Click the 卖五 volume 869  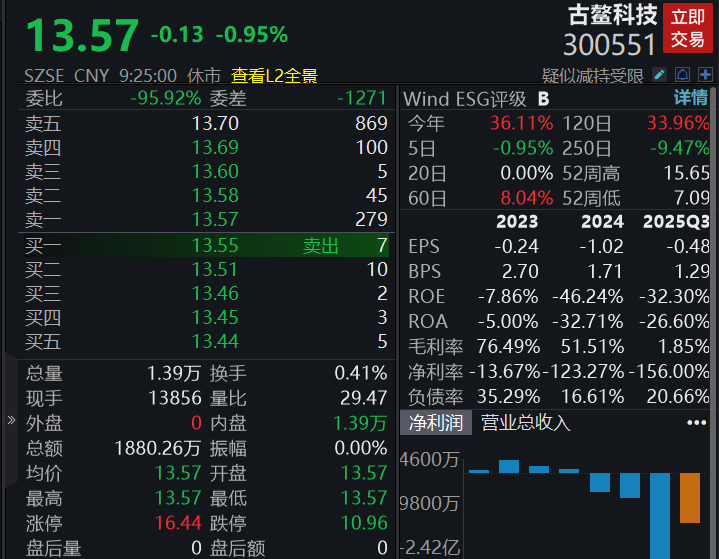[x=371, y=123]
